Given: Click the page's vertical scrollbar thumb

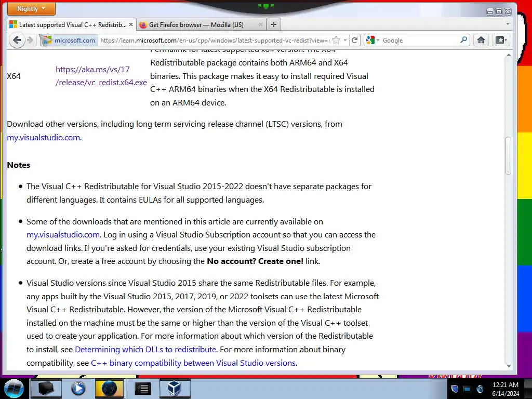Looking at the screenshot, I should (x=508, y=155).
